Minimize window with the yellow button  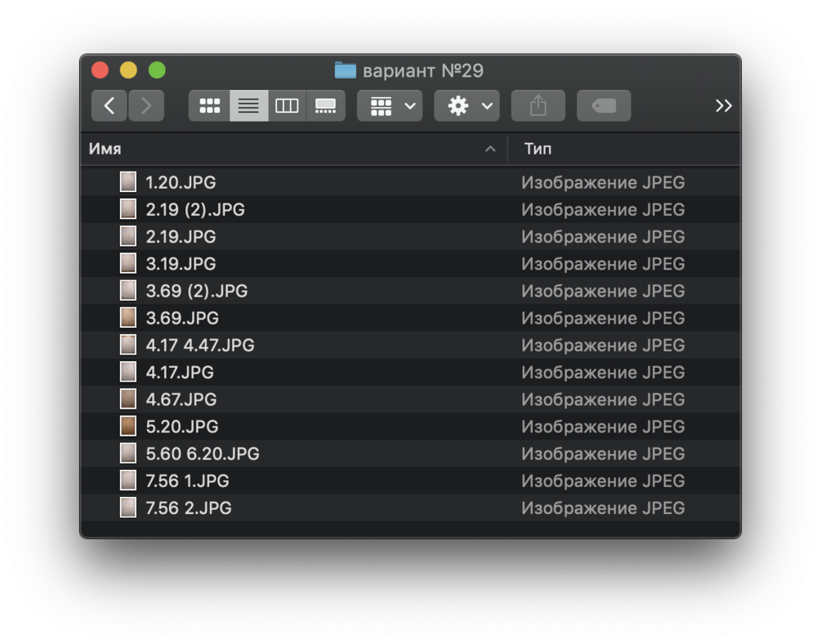[129, 70]
